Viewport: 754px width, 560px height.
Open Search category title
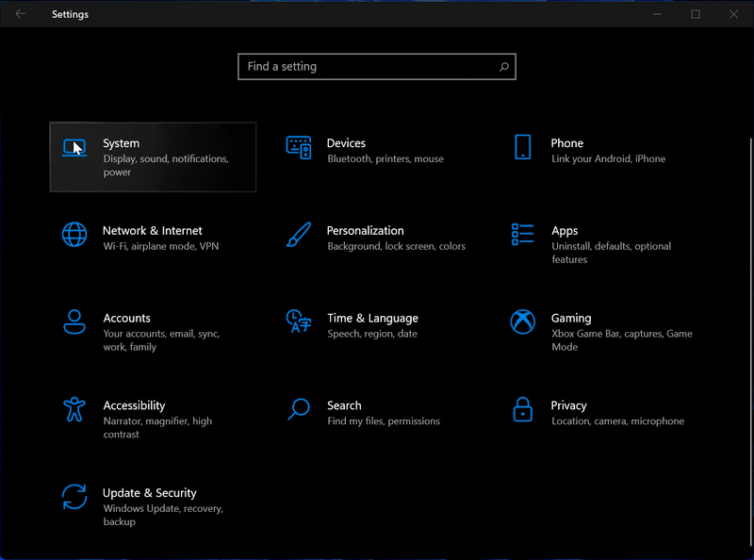(x=344, y=406)
